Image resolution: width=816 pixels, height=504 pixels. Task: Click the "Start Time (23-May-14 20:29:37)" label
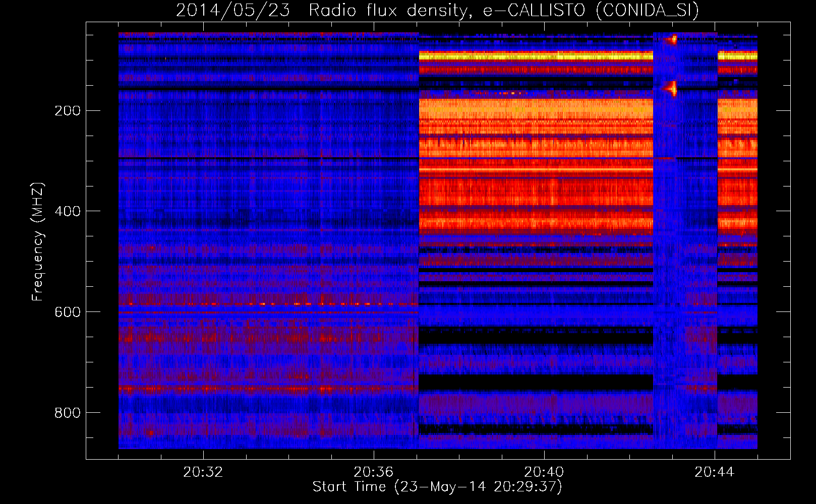coord(437,487)
